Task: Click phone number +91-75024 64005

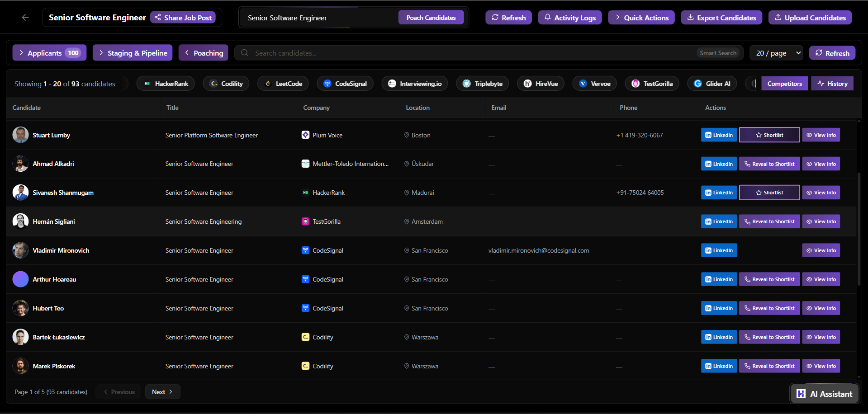Action: coord(640,193)
